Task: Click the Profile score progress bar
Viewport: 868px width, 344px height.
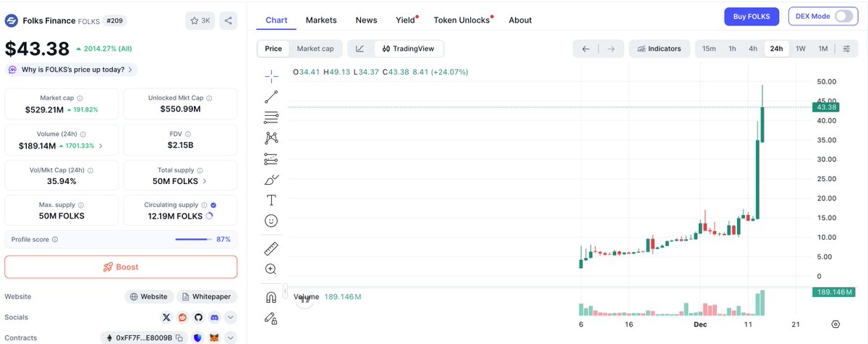Action: tap(195, 239)
